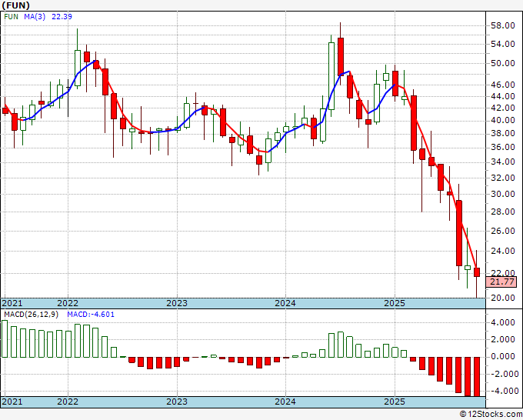Click the tall green candle peaking near 58 in 2024
Viewport: 523px width, 420px height.
(x=331, y=76)
